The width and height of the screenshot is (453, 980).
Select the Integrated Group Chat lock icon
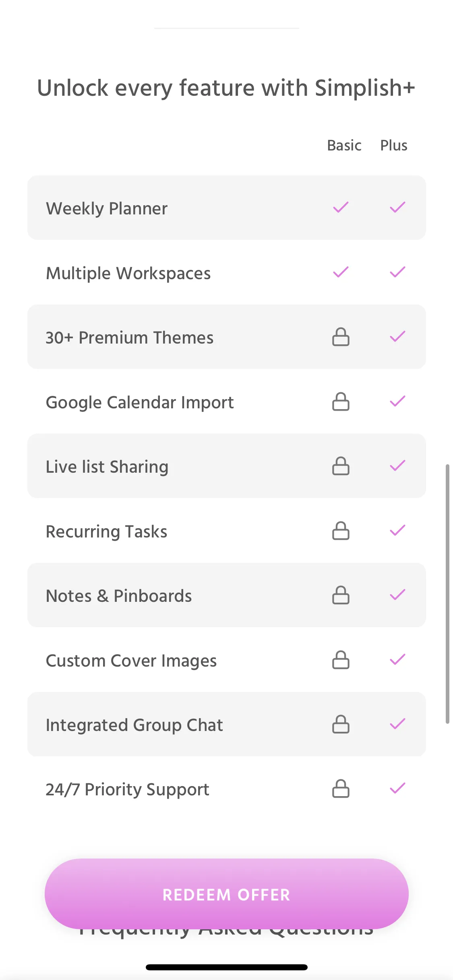(x=341, y=725)
